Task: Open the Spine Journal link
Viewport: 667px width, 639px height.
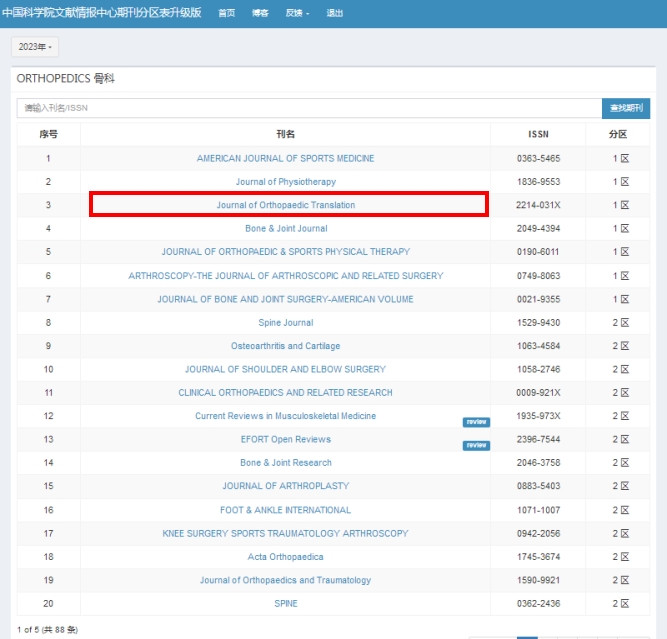Action: [x=285, y=323]
